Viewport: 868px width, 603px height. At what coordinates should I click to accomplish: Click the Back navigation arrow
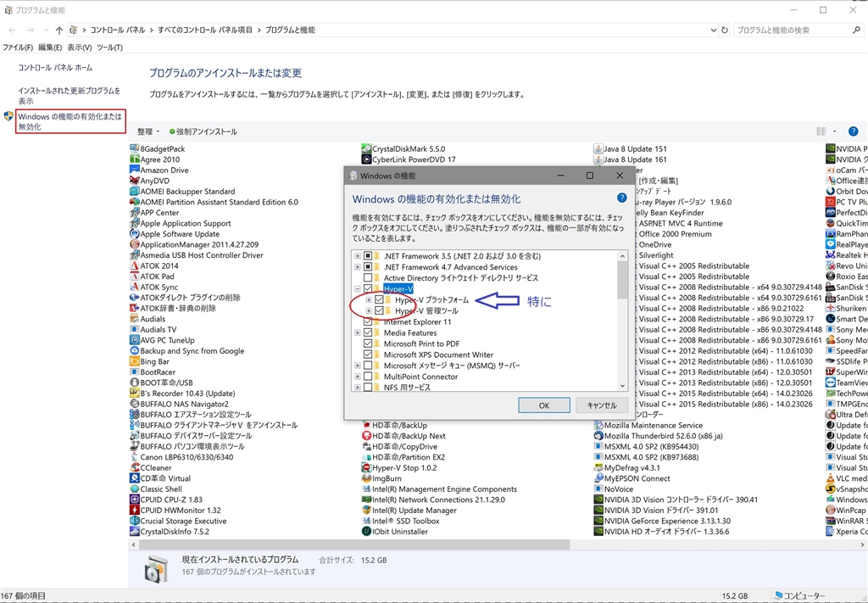click(12, 30)
